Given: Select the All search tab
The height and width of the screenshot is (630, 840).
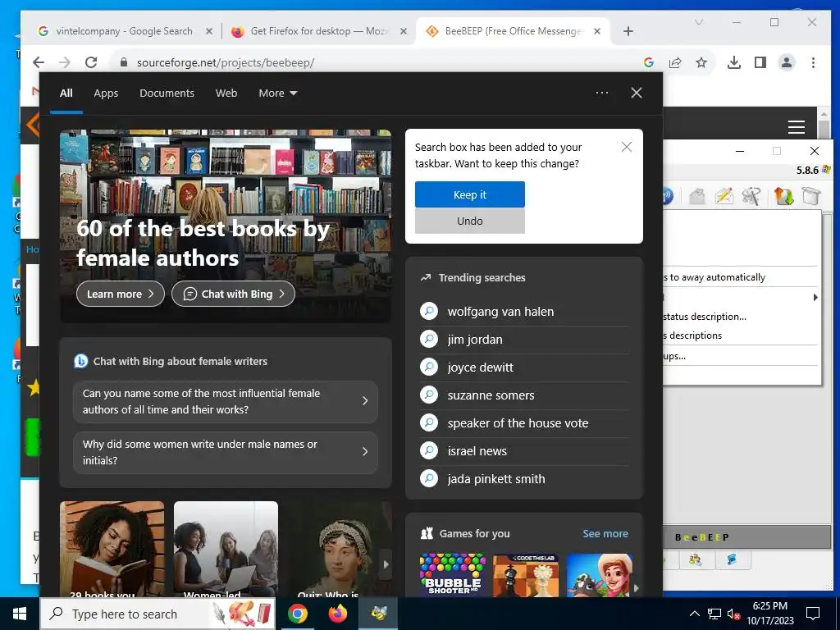Looking at the screenshot, I should point(66,93).
